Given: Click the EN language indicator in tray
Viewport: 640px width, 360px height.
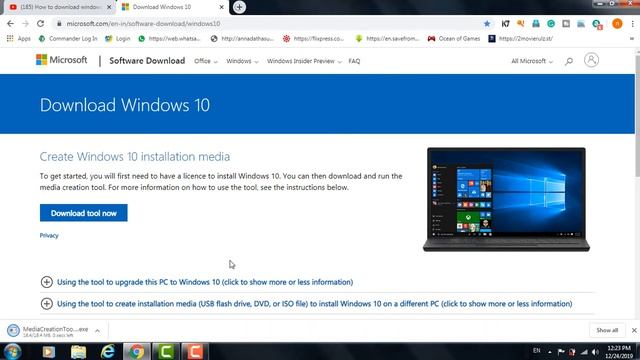Looking at the screenshot, I should point(537,351).
